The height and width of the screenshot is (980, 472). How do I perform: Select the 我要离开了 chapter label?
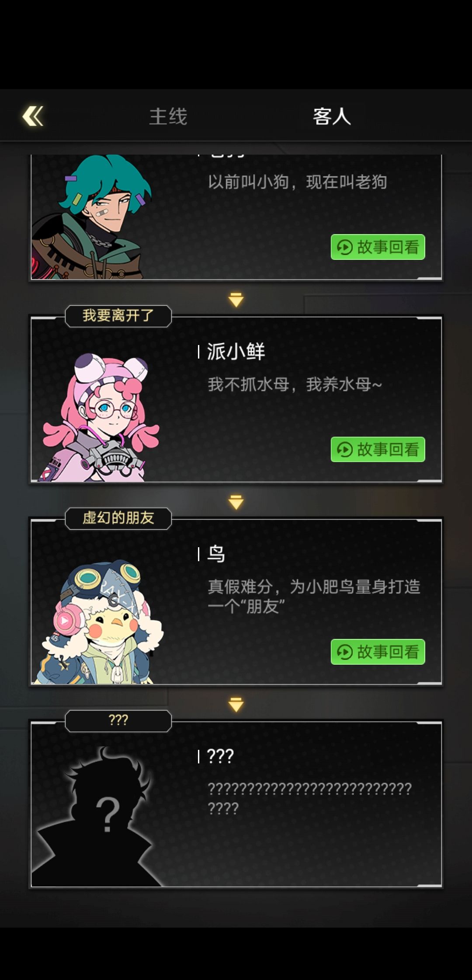[118, 316]
